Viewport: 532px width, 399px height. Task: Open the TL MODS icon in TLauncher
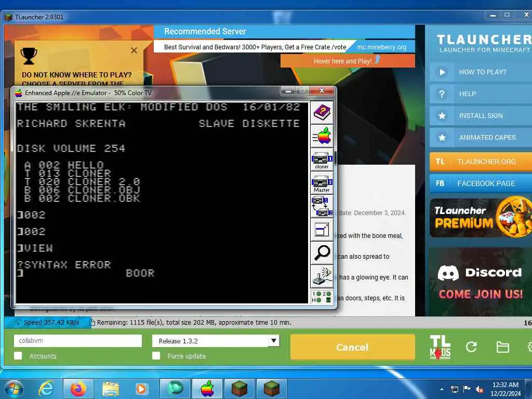click(440, 347)
